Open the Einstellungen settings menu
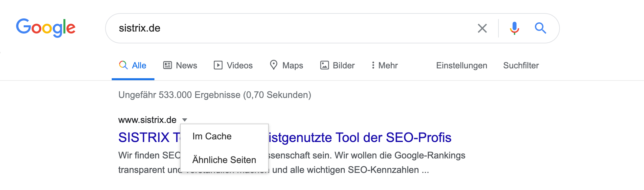The width and height of the screenshot is (644, 190). (461, 65)
